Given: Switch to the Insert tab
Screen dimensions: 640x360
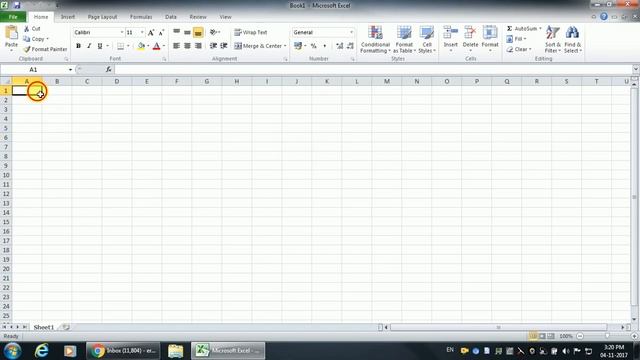Looking at the screenshot, I should [x=68, y=17].
